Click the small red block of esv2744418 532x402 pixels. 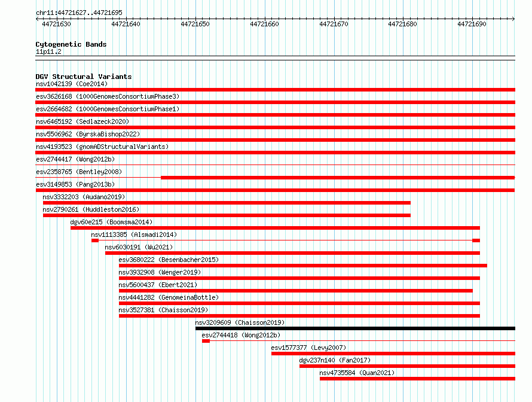206,341
